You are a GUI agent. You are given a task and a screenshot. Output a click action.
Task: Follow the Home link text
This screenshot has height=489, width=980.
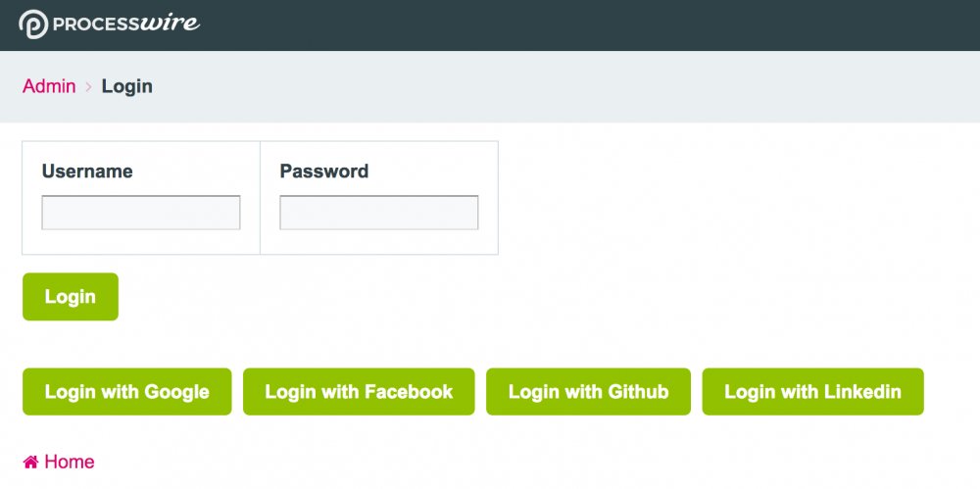pos(70,462)
